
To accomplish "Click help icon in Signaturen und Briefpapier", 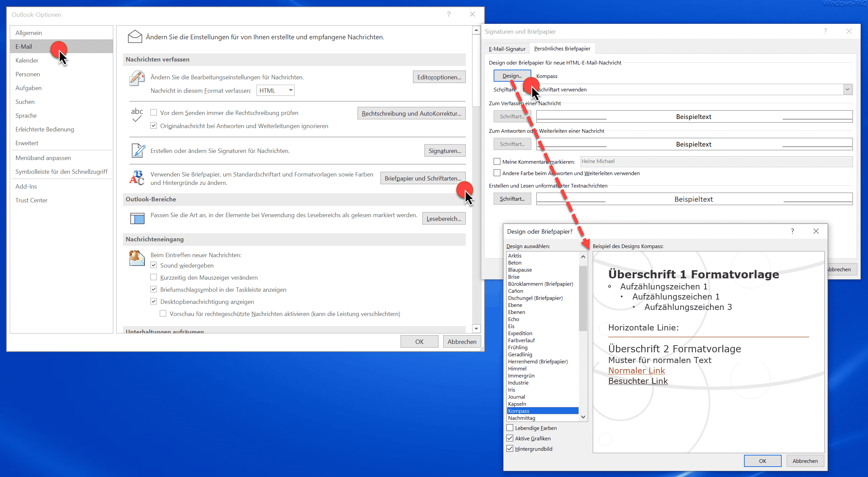I will 825,31.
